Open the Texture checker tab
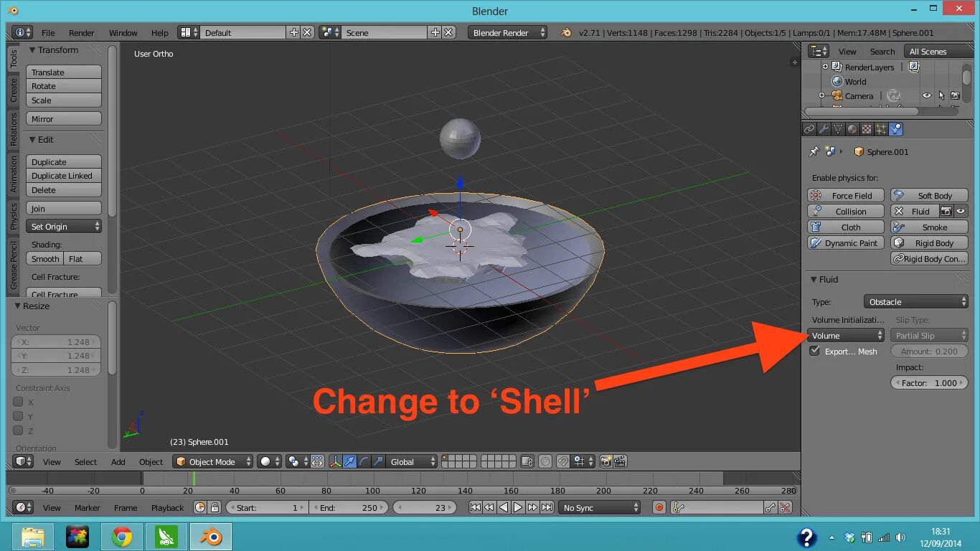This screenshot has width=980, height=551. click(867, 129)
